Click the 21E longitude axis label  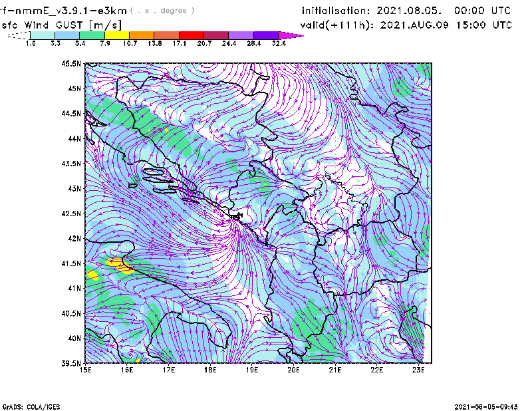[x=335, y=370]
